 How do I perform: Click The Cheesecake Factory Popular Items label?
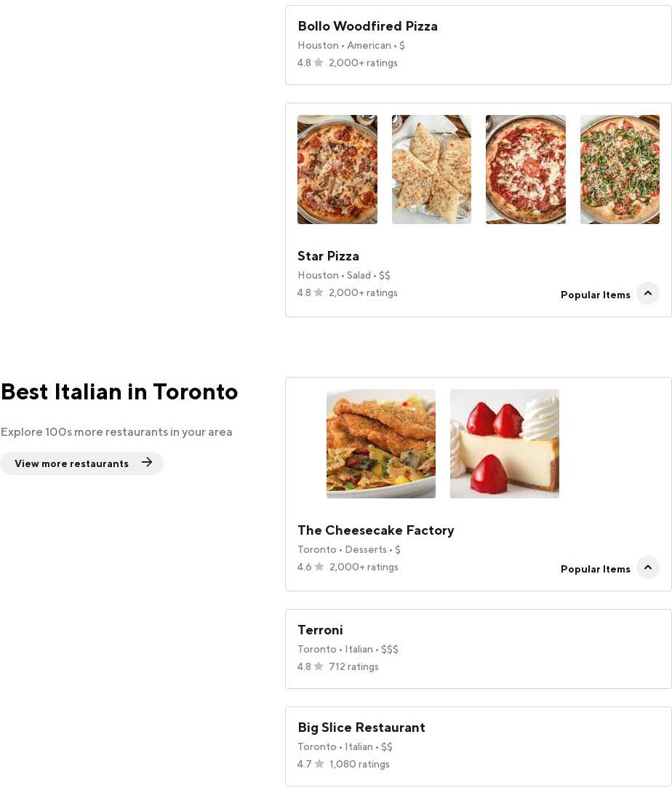click(595, 569)
